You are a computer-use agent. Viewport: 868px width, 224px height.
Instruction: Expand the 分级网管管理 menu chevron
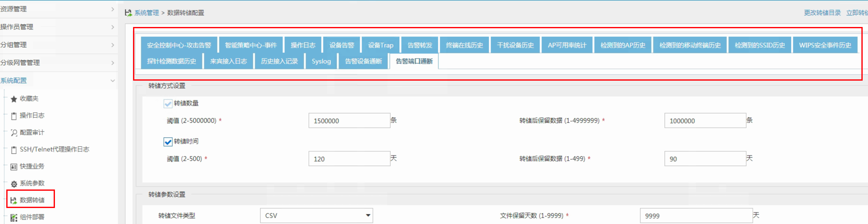click(113, 63)
